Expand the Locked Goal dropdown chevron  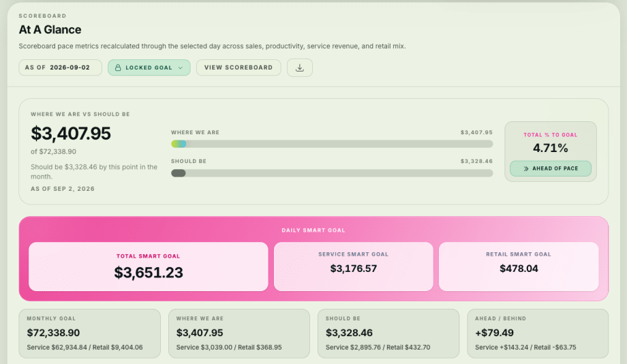click(181, 68)
